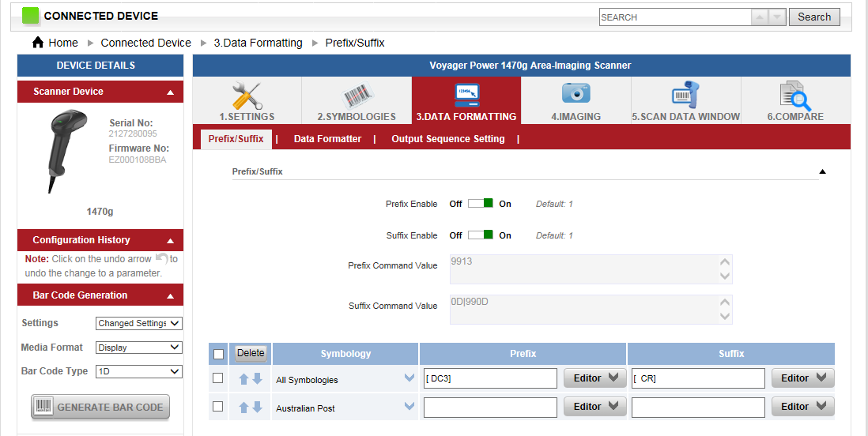Check the Australian Post row checkbox
The width and height of the screenshot is (868, 436).
pyautogui.click(x=218, y=406)
